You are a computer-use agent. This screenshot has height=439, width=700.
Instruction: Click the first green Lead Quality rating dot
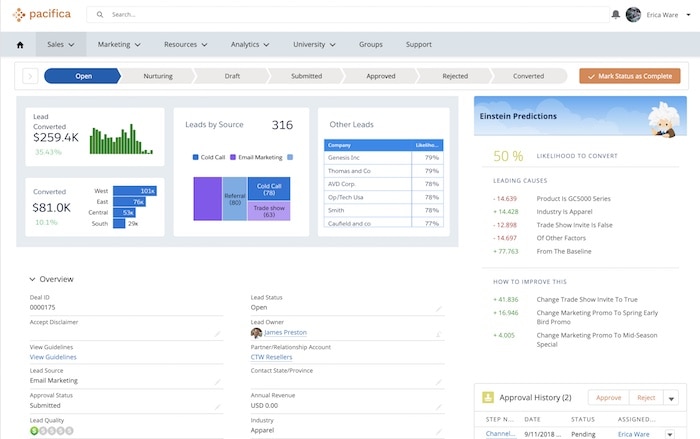(x=34, y=431)
